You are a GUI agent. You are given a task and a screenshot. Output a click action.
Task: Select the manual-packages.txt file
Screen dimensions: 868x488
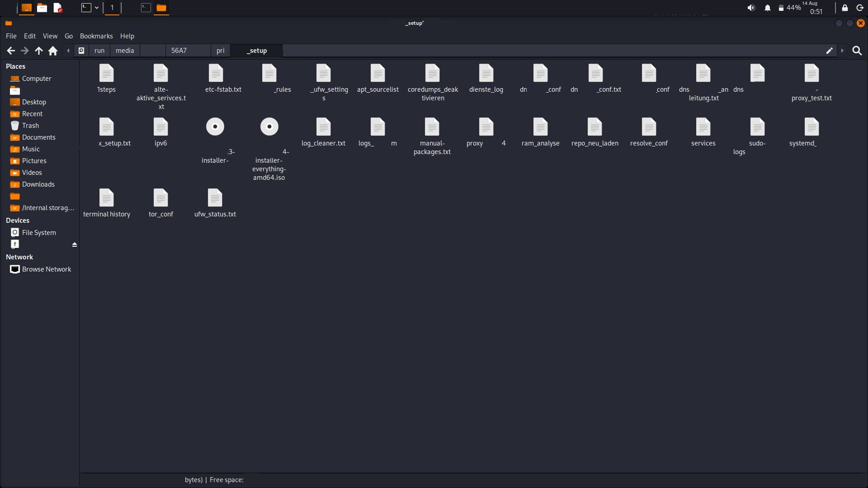coord(432,136)
